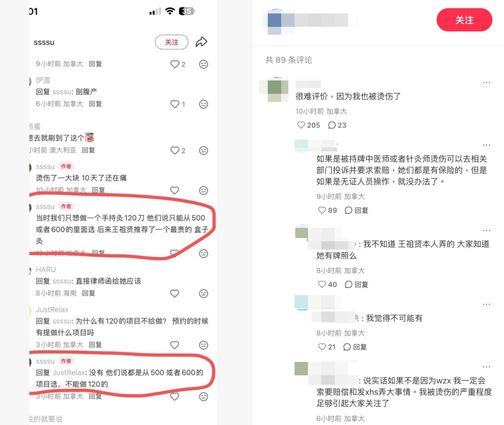
Task: Reply to the comment with 40 likes
Action: [x=356, y=284]
